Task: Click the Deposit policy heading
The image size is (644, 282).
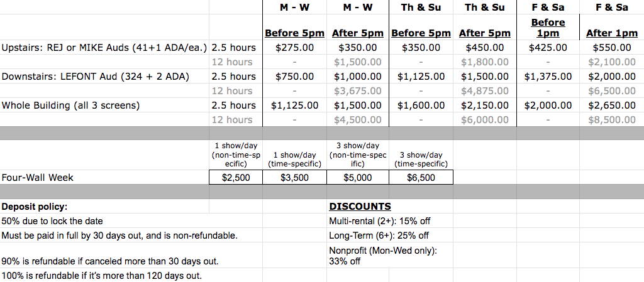Action: pyautogui.click(x=35, y=207)
